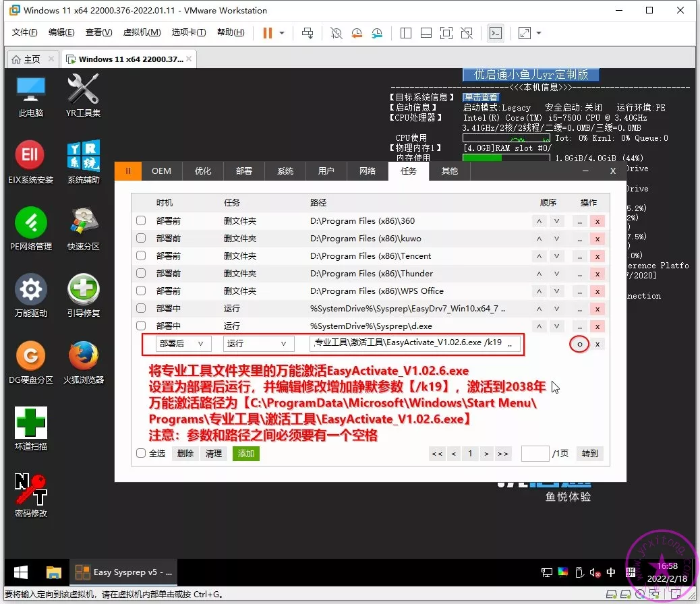Screen dimensions: 700x604
Task: Click the Windows Start button in taskbar
Action: [21, 572]
